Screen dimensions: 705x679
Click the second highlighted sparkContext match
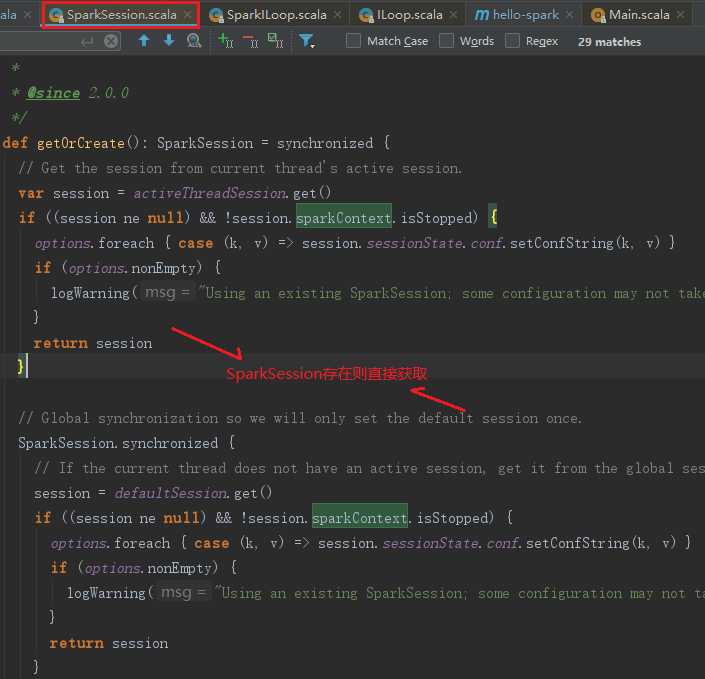pyautogui.click(x=360, y=518)
